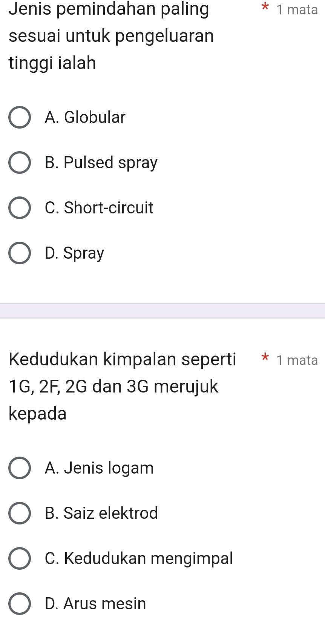
Task: Select the radio button for A. Jenis logam
Action: (20, 468)
